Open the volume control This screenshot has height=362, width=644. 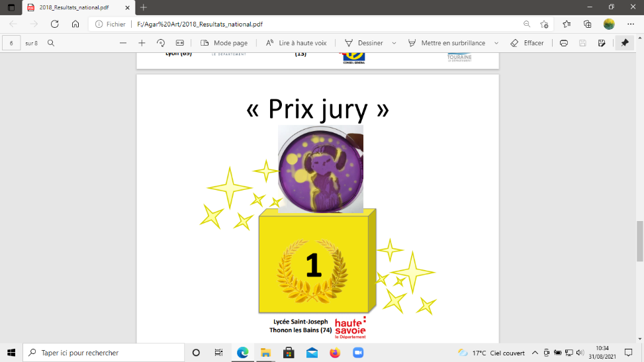click(580, 353)
